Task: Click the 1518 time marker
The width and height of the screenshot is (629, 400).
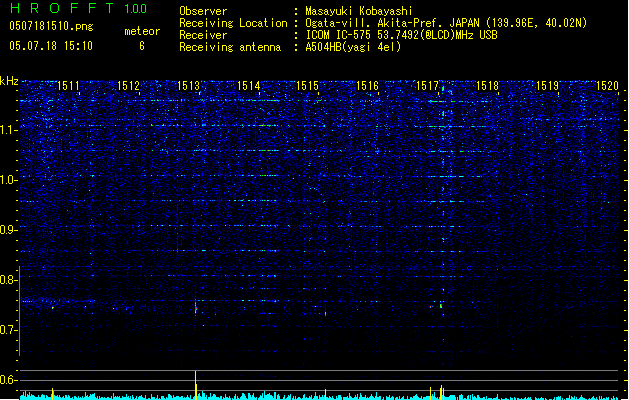Action: click(487, 86)
